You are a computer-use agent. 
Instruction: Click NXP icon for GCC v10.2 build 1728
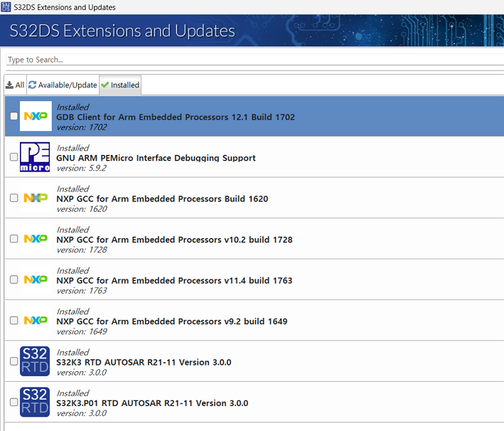coord(36,239)
